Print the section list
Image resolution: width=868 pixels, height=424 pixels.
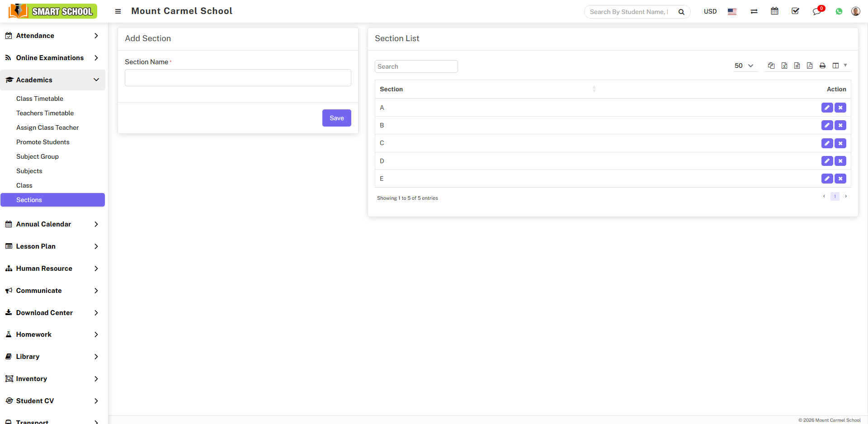(822, 66)
